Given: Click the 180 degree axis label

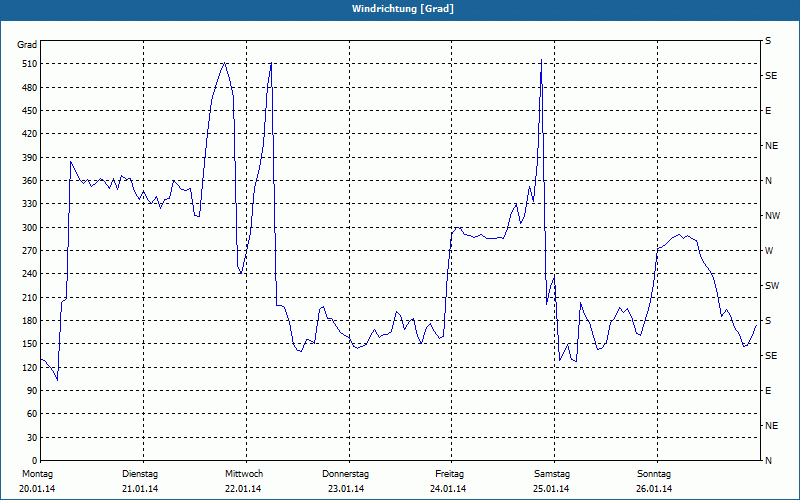Looking at the screenshot, I should coord(30,320).
